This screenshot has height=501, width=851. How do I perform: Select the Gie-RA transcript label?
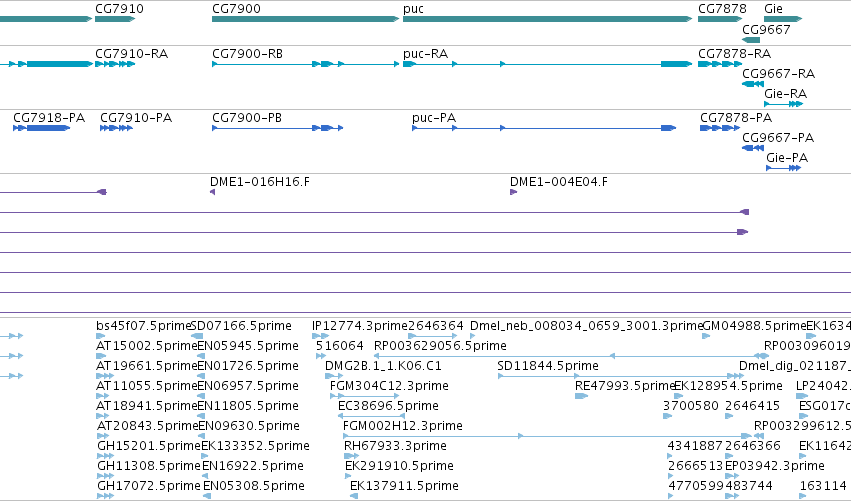pyautogui.click(x=785, y=94)
